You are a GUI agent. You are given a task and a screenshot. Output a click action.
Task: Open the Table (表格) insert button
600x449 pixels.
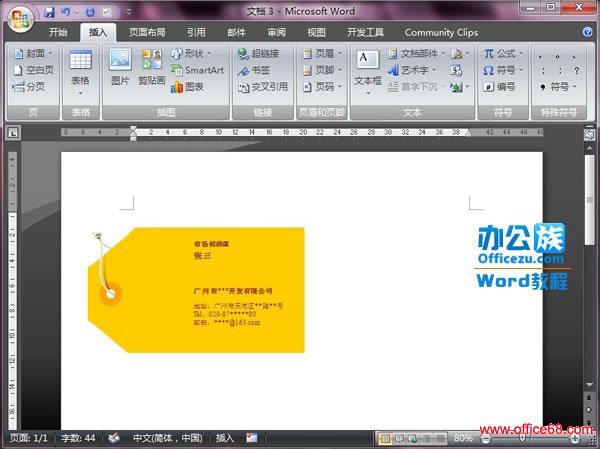pos(80,73)
